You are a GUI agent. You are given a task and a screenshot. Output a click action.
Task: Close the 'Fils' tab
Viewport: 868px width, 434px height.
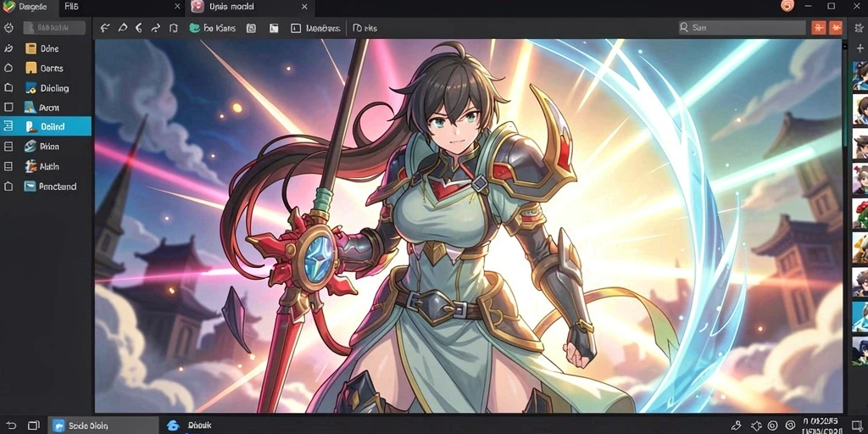point(177,7)
